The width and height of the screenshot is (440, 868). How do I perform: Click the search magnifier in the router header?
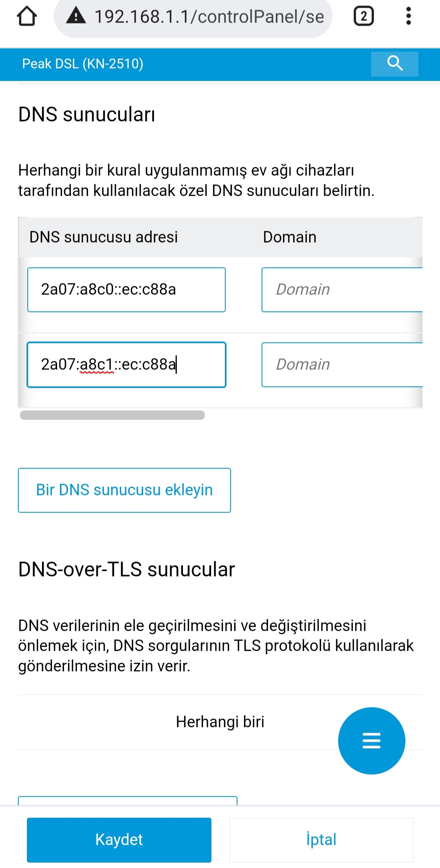coord(394,64)
